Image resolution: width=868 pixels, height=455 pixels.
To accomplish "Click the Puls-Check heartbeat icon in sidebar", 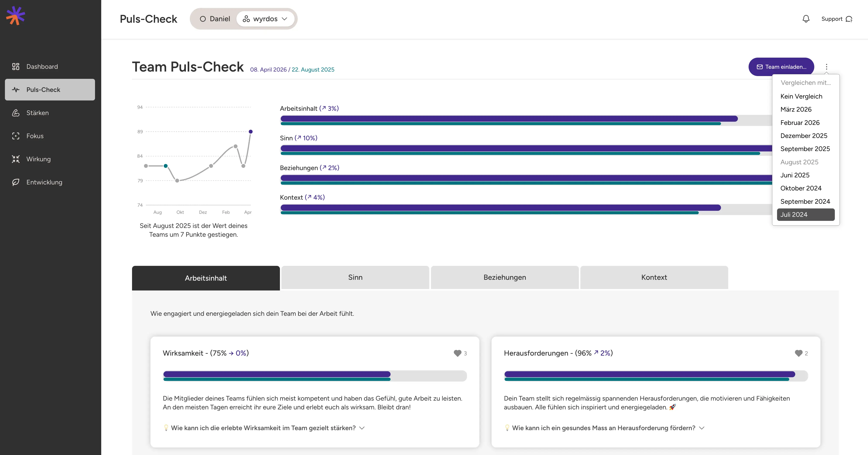I will click(x=15, y=90).
